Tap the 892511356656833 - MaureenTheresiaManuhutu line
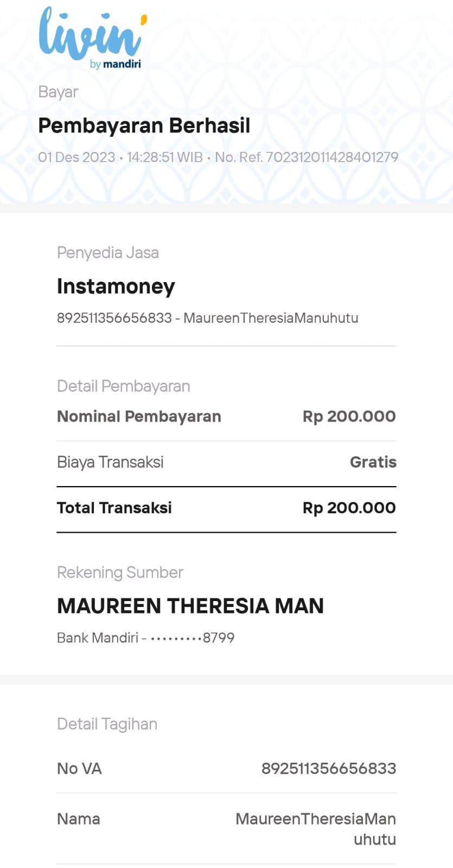This screenshot has width=453, height=868. [x=208, y=318]
